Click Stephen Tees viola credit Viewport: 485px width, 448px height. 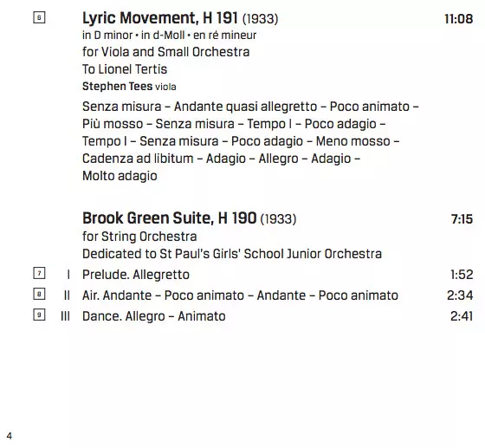(x=129, y=87)
